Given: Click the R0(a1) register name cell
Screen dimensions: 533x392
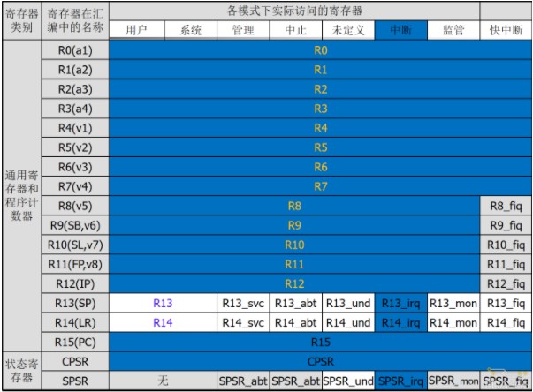Looking at the screenshot, I should (75, 50).
